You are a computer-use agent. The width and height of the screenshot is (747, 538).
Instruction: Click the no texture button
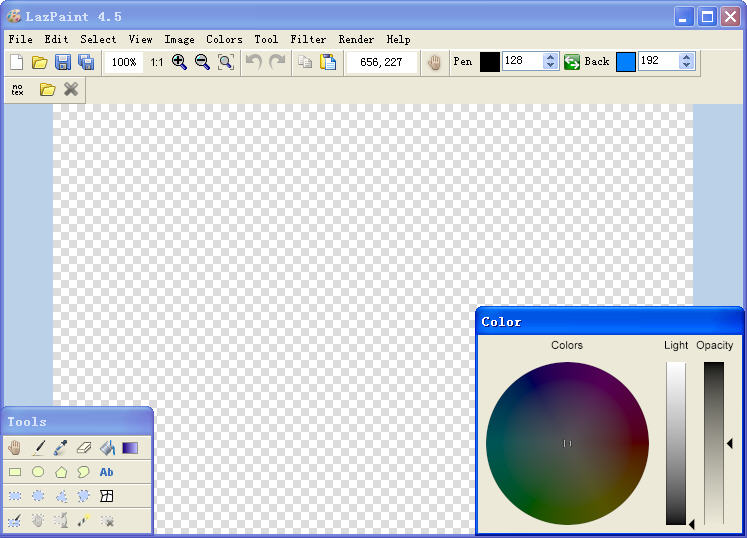click(x=17, y=90)
